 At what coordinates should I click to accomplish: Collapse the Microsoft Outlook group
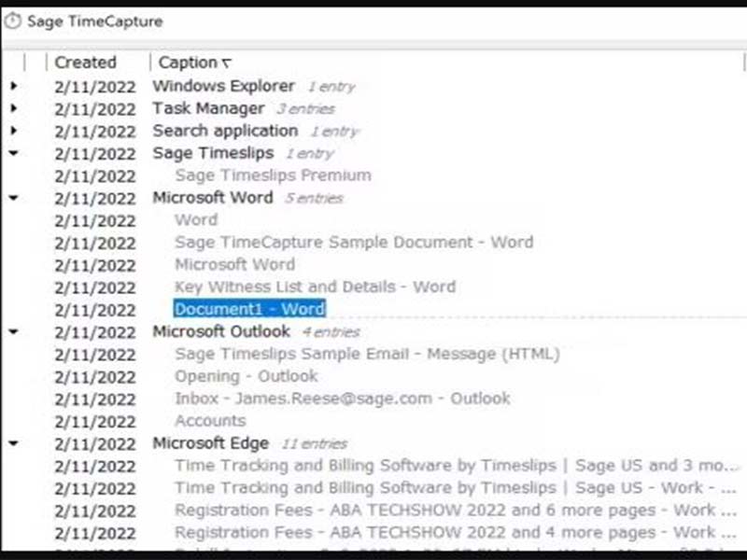pyautogui.click(x=14, y=331)
